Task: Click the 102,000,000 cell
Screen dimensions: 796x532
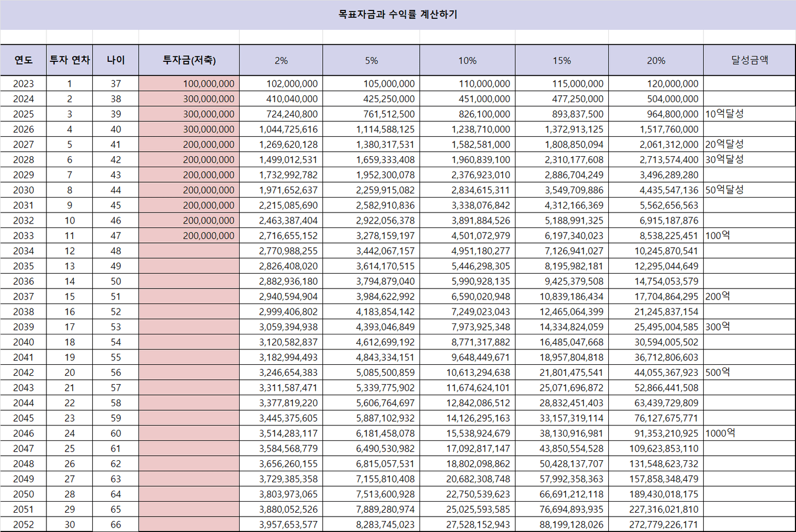Action: click(x=281, y=83)
